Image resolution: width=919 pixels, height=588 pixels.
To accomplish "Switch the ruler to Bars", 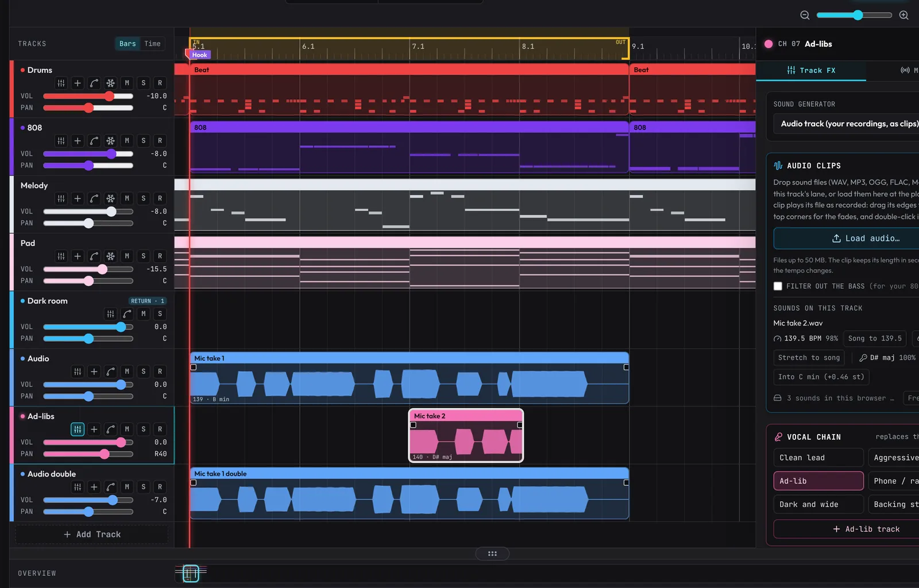I will (128, 44).
